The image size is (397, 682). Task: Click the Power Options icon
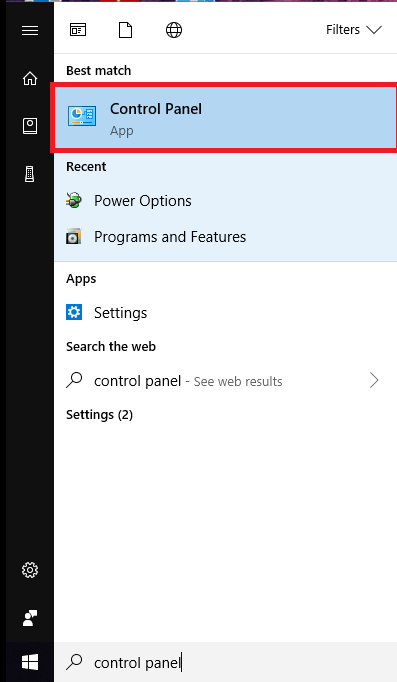(x=74, y=201)
